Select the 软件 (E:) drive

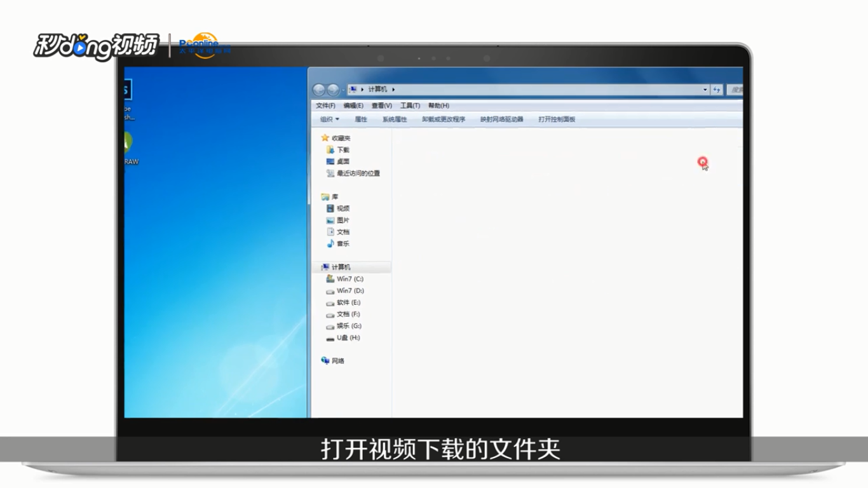click(x=343, y=302)
